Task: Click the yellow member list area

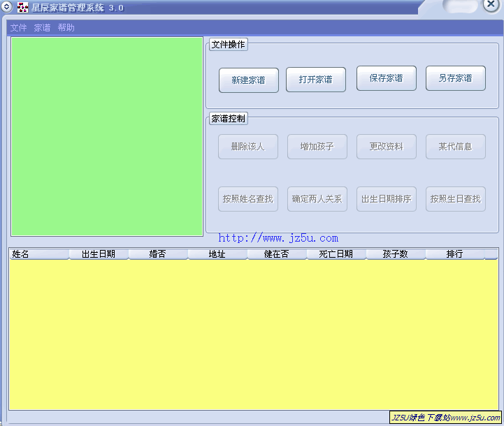Action: (254, 335)
